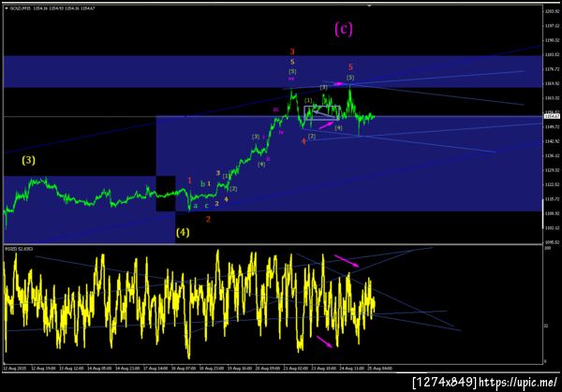This screenshot has height=392, width=562.
Task: Click the highlighted current price label on the price axis
Action: click(x=552, y=116)
